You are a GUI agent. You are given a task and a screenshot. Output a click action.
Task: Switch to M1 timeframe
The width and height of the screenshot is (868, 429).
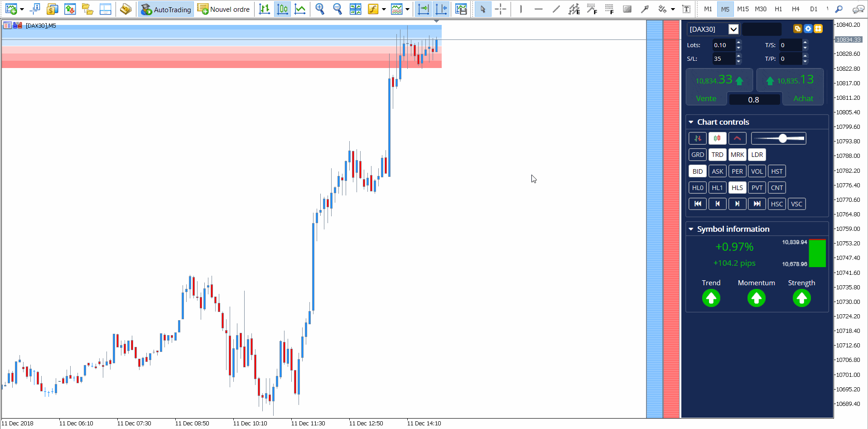[708, 9]
